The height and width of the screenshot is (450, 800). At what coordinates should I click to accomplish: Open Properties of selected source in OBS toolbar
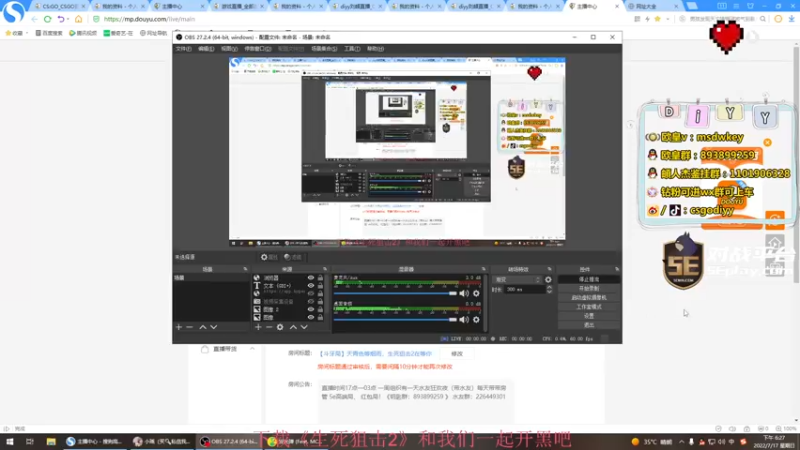269,257
